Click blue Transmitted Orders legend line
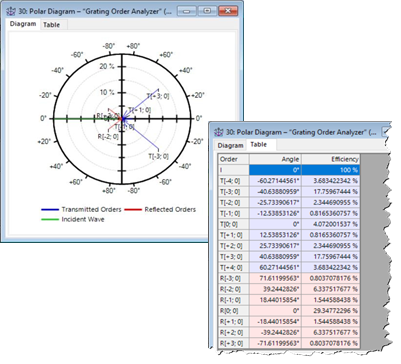 pyautogui.click(x=50, y=210)
